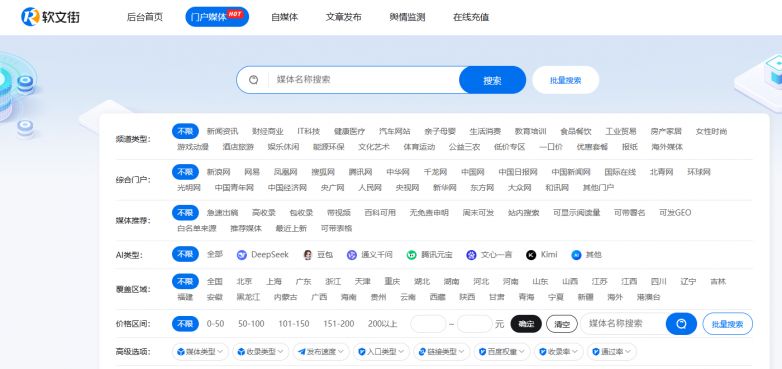Select 急速出稿 media recommendation
This screenshot has width=782, height=369.
click(222, 213)
